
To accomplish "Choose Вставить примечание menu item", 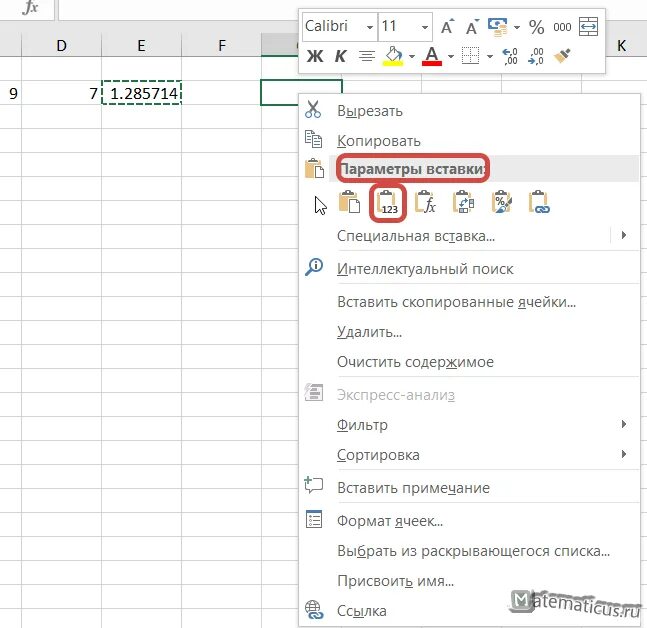I will (413, 488).
